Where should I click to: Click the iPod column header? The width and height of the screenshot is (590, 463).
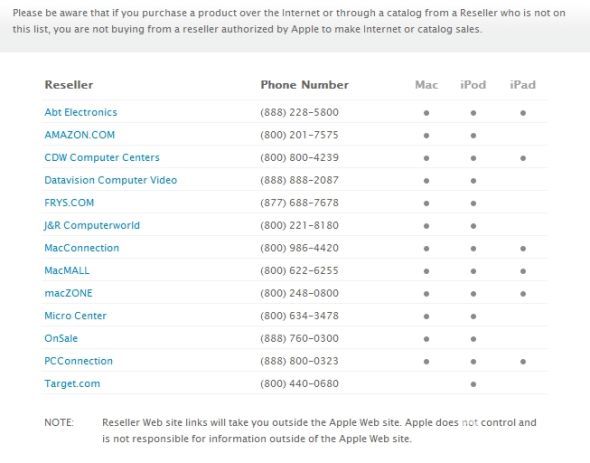473,85
